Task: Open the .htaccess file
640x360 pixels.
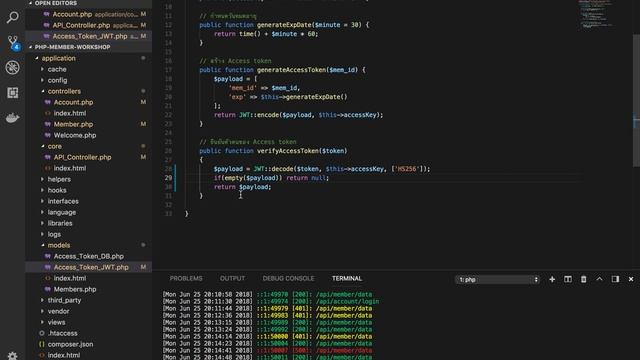Action: coord(89,333)
